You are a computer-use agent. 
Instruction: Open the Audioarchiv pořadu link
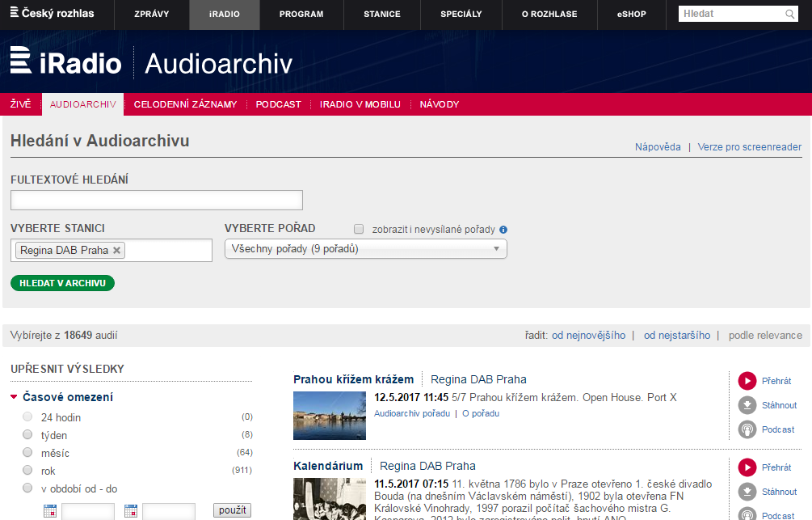[x=412, y=413]
